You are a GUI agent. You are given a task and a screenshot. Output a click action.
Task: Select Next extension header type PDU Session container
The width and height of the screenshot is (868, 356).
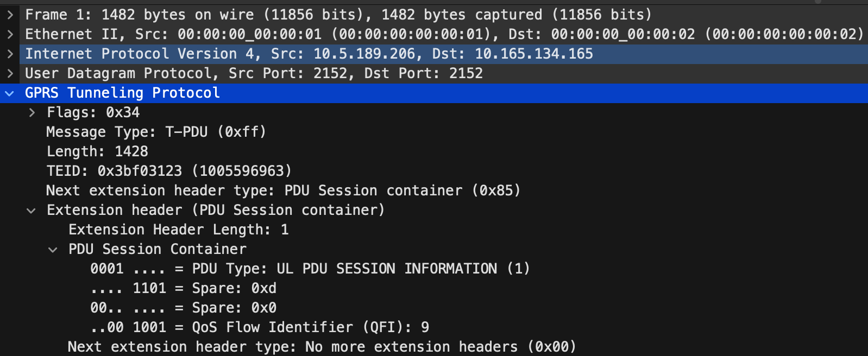pyautogui.click(x=284, y=190)
